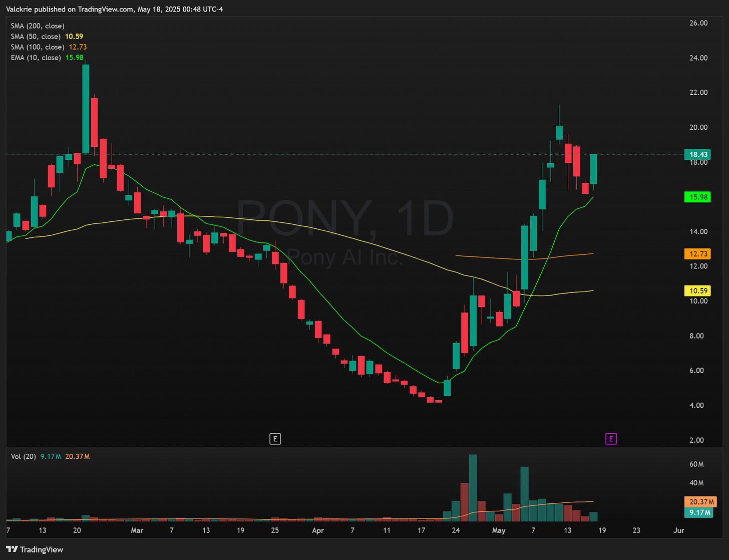
Task: Click the 14.00 price axis label
Action: 698,231
